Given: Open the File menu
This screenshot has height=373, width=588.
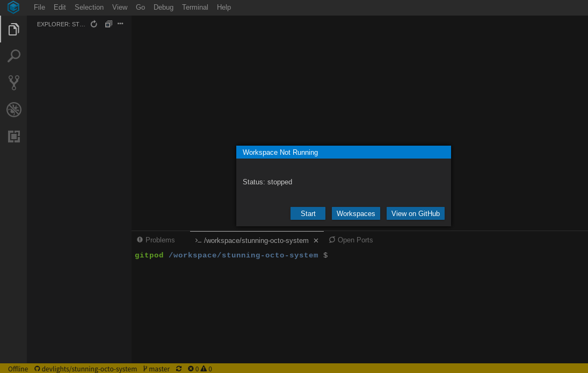Looking at the screenshot, I should tap(39, 7).
